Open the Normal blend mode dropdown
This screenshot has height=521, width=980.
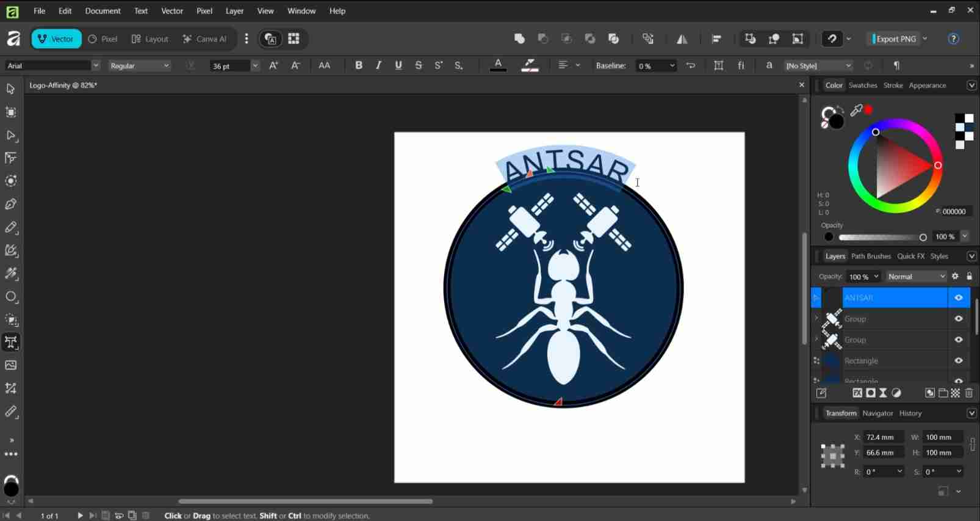point(916,277)
